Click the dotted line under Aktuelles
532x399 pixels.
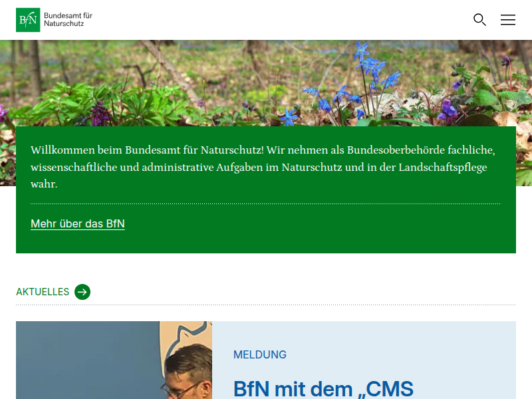point(265,305)
